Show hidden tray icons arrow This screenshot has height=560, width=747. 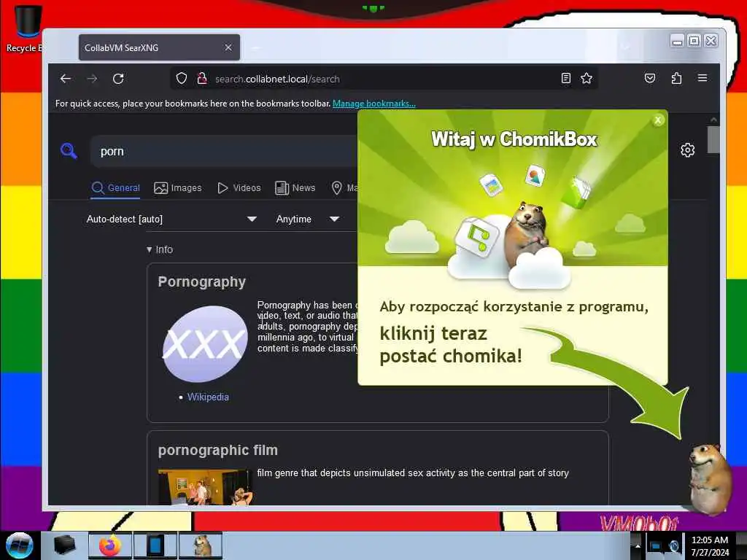[x=638, y=545]
